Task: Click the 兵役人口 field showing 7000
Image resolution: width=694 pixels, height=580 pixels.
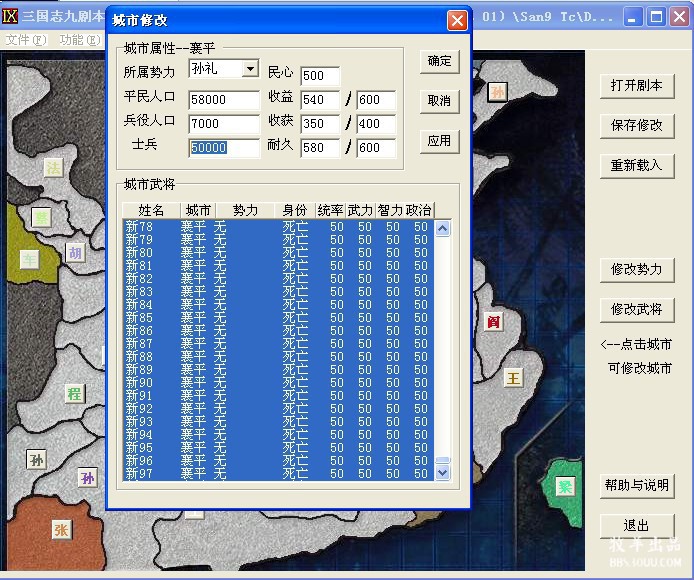Action: pos(224,124)
